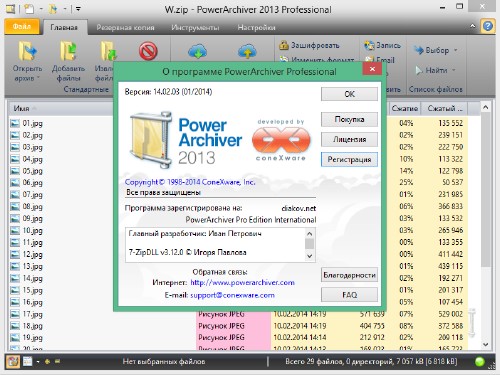
Task: Click the Find (Найти) tool
Action: [x=435, y=70]
